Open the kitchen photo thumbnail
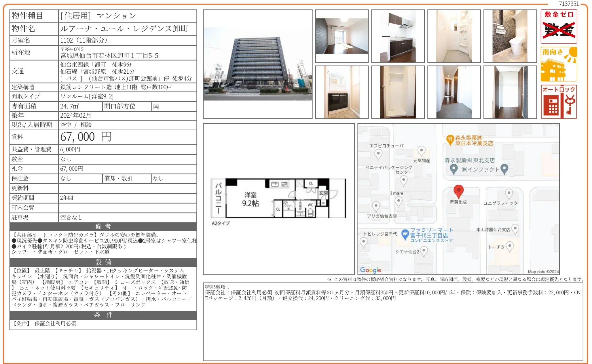Screen dimensions: 592x364 pyautogui.click(x=398, y=36)
